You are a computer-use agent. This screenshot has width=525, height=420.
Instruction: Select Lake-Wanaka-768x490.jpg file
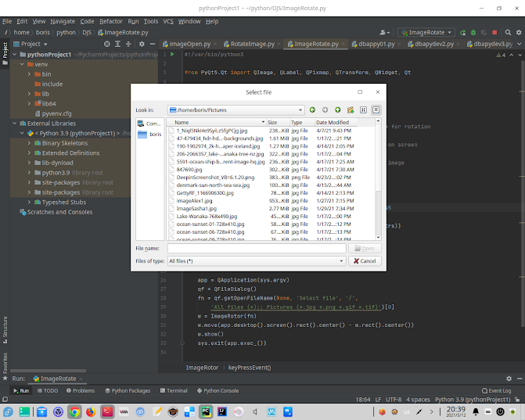207,216
